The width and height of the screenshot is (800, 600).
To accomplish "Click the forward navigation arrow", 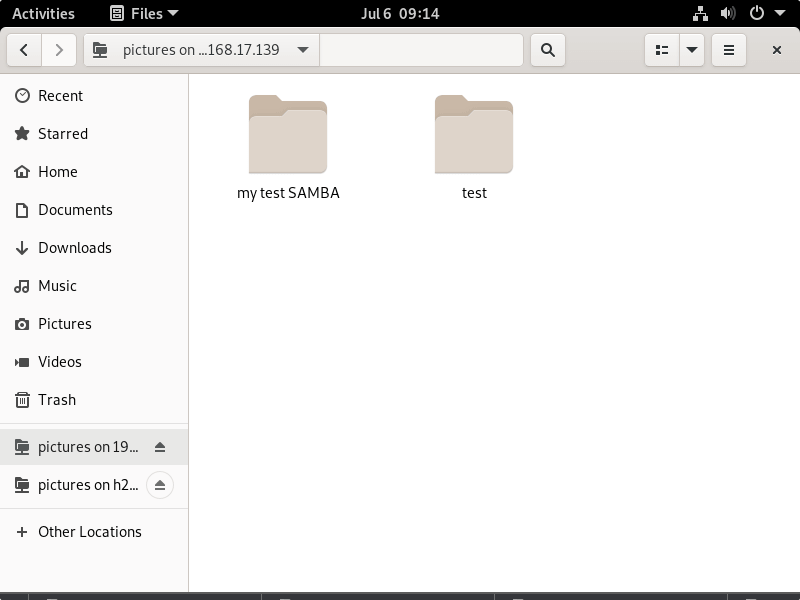I will click(59, 50).
